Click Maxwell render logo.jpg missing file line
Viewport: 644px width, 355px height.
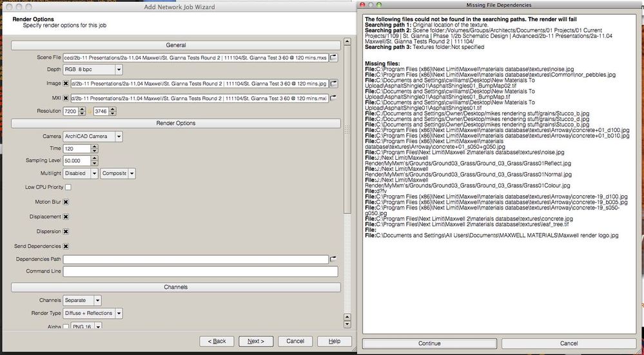tap(492, 236)
